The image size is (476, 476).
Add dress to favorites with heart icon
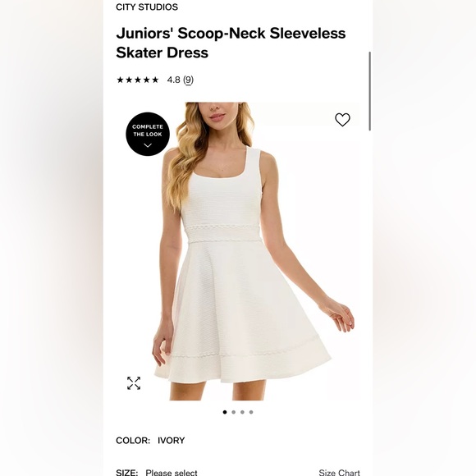click(x=342, y=120)
